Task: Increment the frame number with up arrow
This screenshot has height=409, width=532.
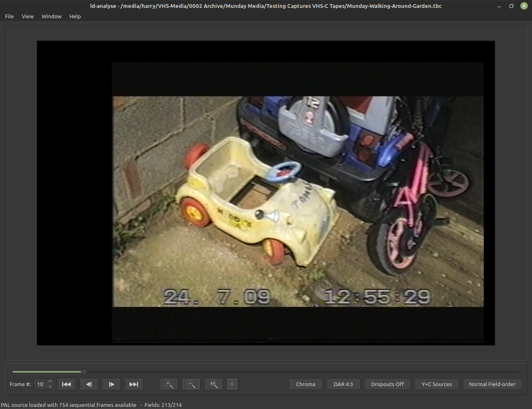Action: coord(50,382)
